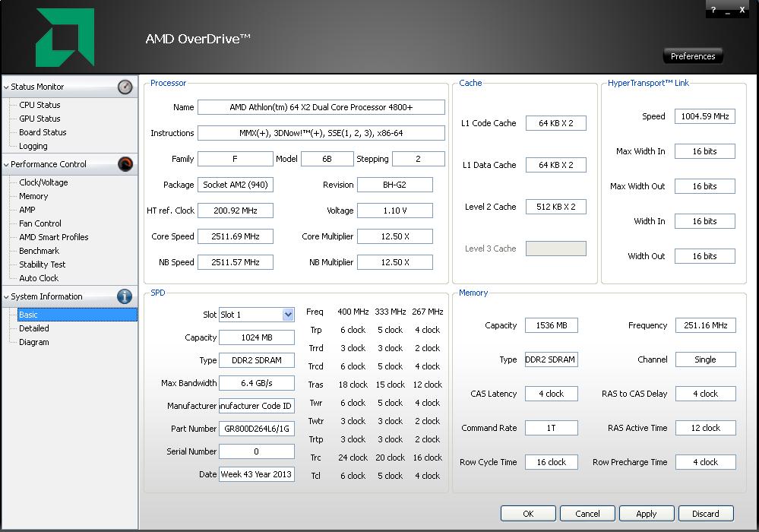This screenshot has height=532, width=759.
Task: Open the Diagram view
Action: coord(34,342)
